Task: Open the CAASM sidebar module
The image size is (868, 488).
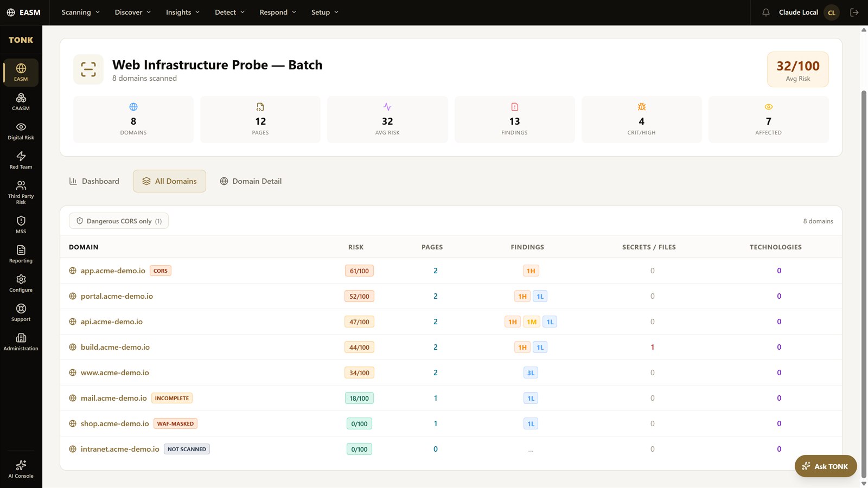Action: 21,101
